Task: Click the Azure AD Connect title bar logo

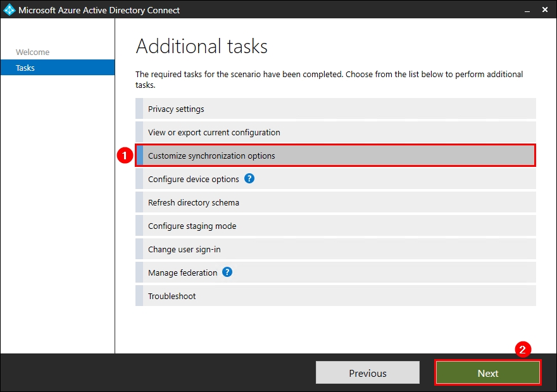Action: (x=9, y=9)
